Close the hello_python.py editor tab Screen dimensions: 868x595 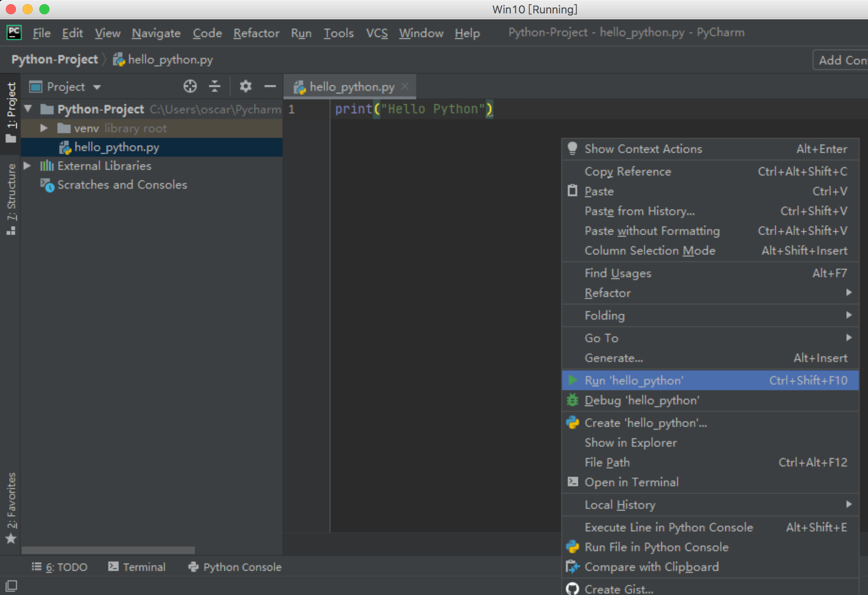(405, 86)
